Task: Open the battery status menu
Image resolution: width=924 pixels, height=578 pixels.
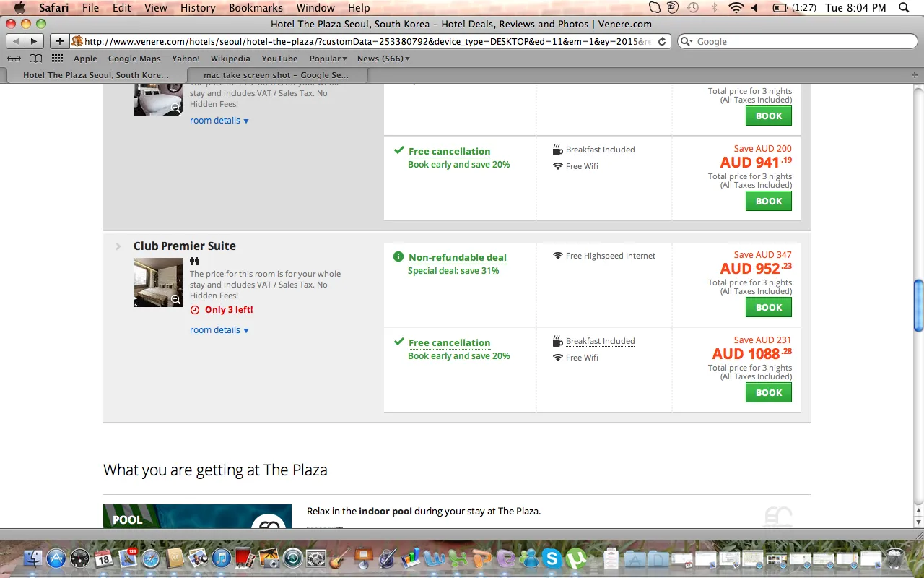Action: click(x=794, y=8)
